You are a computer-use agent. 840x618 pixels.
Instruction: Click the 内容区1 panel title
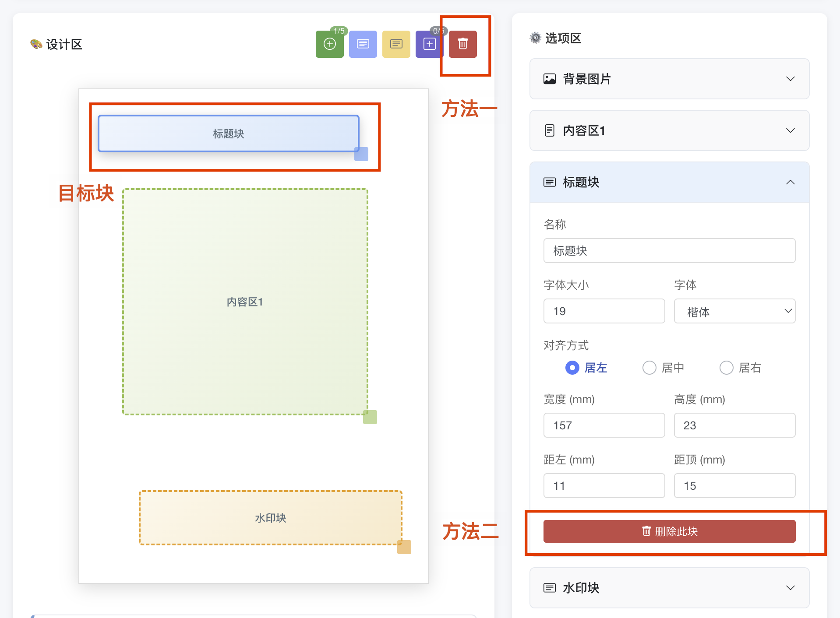point(584,130)
